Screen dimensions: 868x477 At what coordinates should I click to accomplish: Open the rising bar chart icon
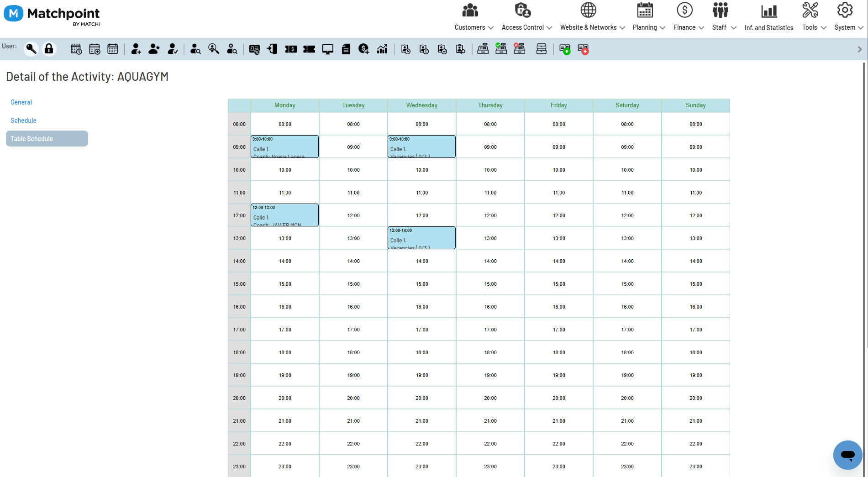pyautogui.click(x=382, y=49)
